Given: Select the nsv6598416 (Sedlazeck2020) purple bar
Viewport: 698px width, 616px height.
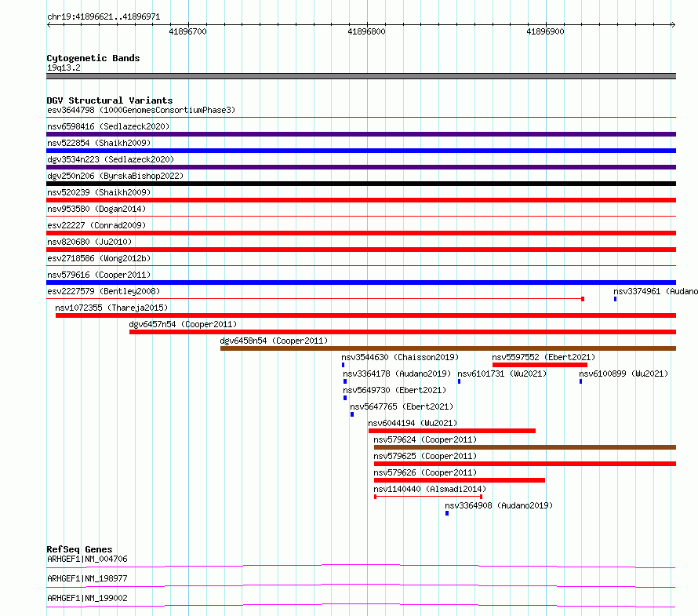Looking at the screenshot, I should 361,134.
